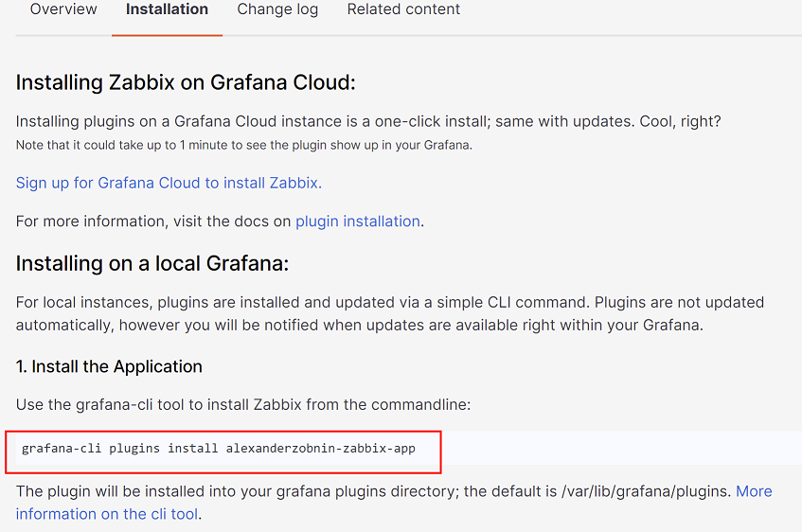802x532 pixels.
Task: Go to the Related content tab
Action: (x=403, y=9)
